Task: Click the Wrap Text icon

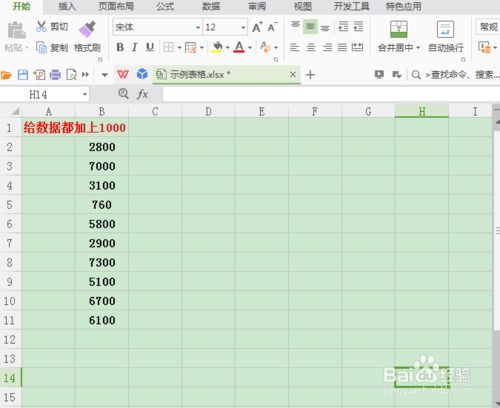Action: tap(445, 29)
